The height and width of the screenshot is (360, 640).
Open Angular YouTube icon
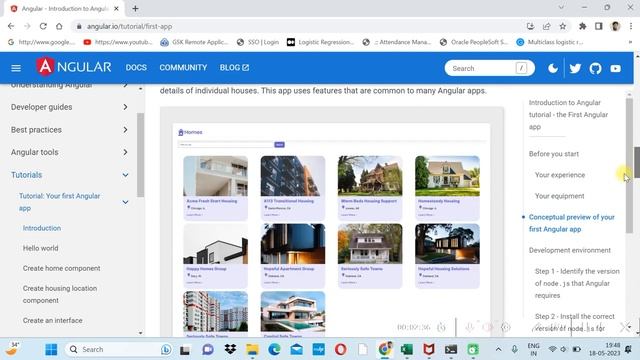tap(616, 68)
